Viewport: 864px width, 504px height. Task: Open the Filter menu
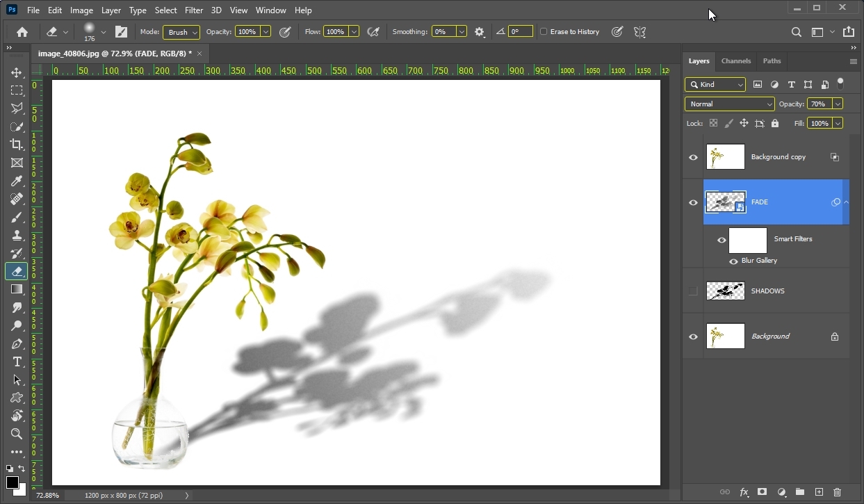click(x=194, y=10)
